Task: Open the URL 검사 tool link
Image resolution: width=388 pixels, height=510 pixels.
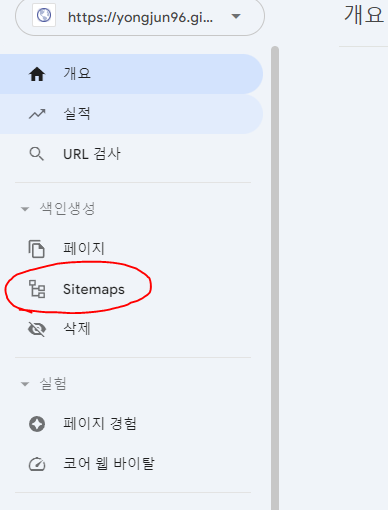Action: 92,154
